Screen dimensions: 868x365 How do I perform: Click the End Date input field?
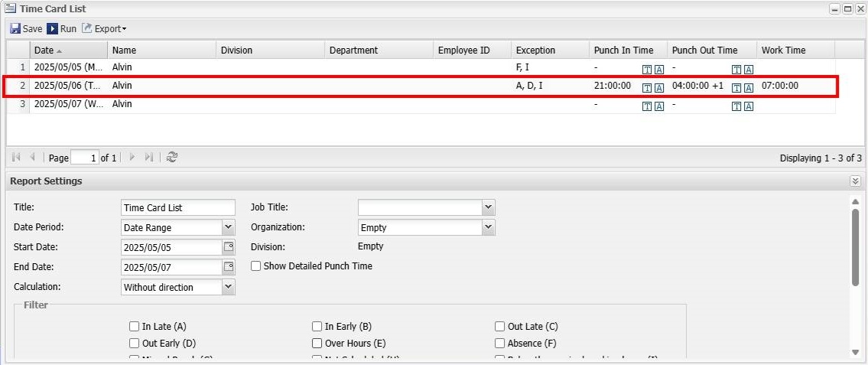(x=171, y=267)
